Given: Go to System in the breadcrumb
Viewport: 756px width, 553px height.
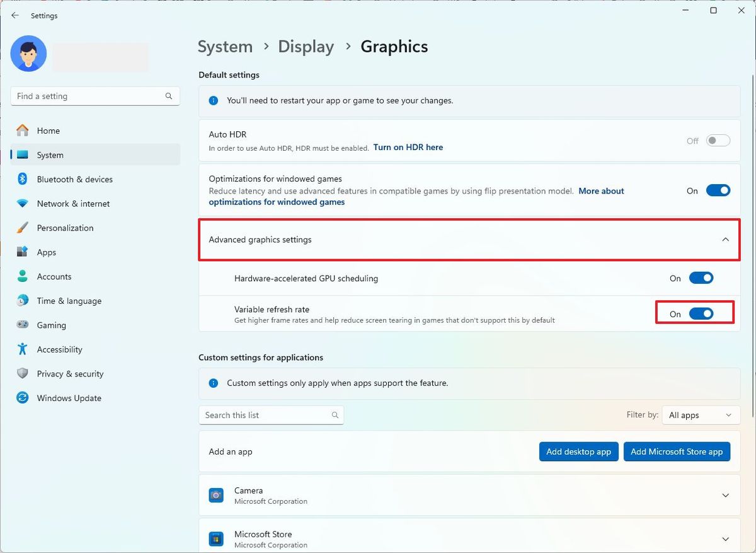Looking at the screenshot, I should tap(225, 46).
